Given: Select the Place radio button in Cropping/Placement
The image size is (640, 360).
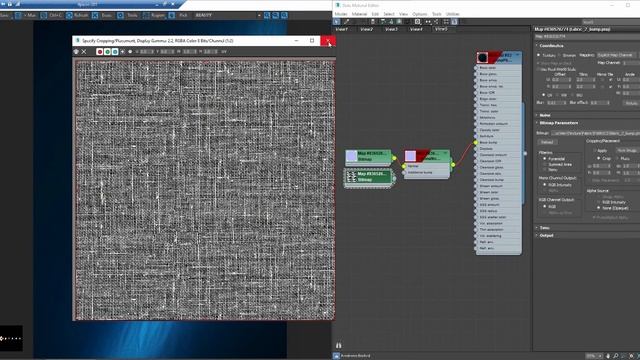Looking at the screenshot, I should [x=617, y=158].
